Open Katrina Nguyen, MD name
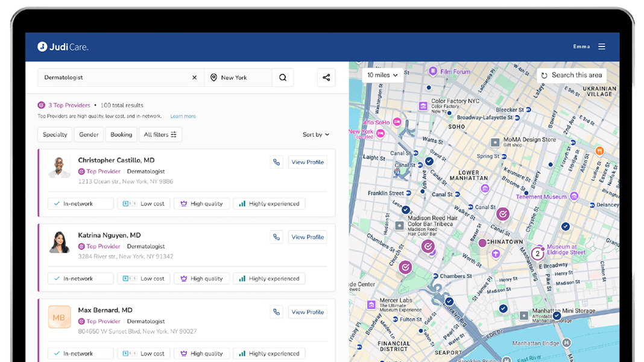 [x=109, y=235]
